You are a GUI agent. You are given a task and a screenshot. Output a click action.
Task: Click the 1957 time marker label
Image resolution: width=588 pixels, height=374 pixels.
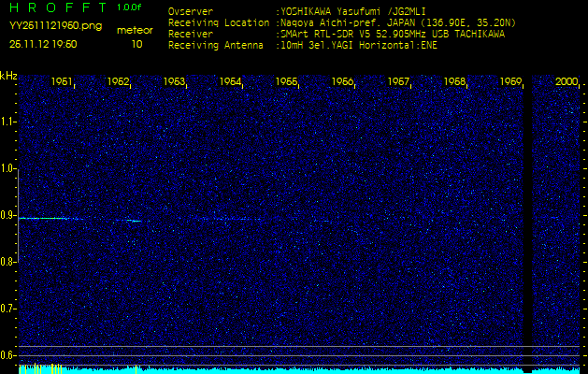point(398,81)
